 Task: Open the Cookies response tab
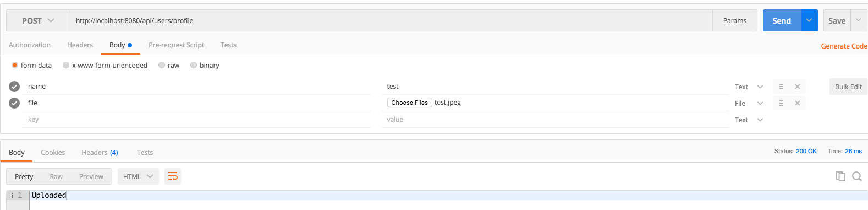53,153
